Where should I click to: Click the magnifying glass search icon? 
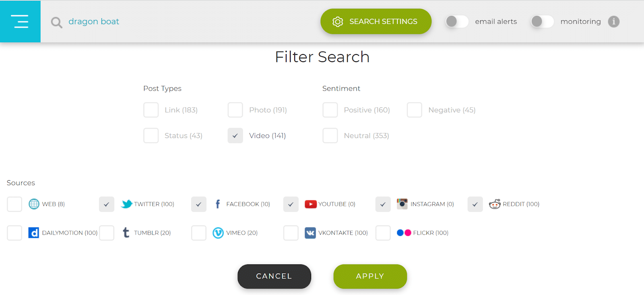56,22
